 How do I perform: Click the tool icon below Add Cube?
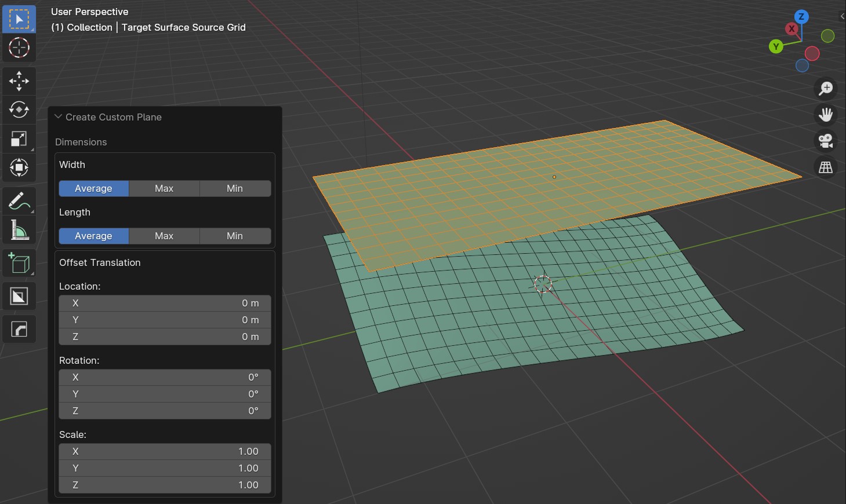click(19, 297)
